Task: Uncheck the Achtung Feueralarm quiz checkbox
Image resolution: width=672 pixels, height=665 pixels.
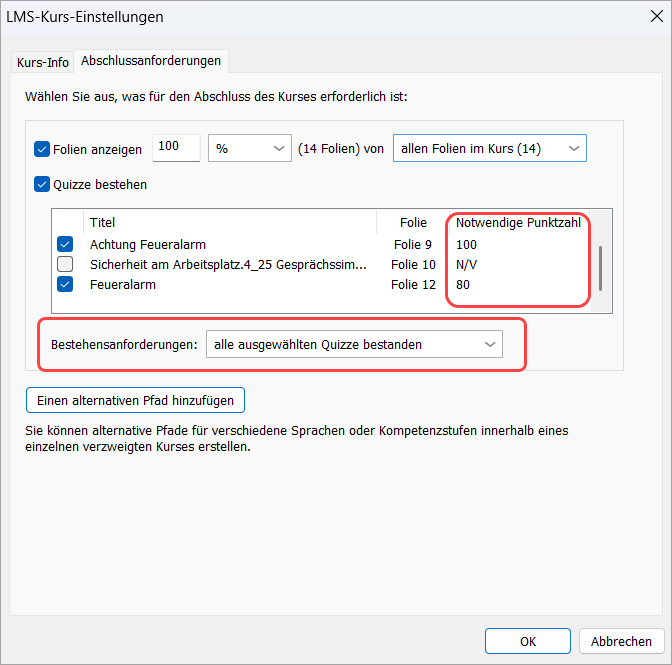Action: point(65,244)
